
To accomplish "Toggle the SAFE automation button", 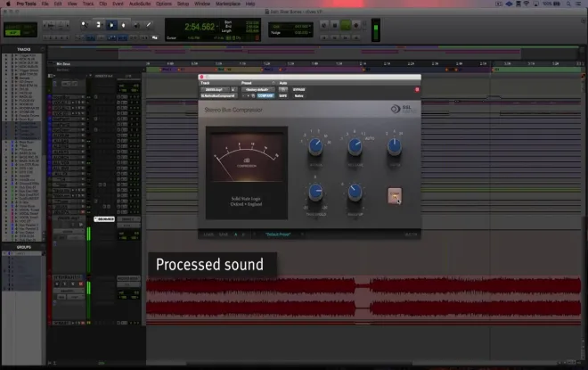I will (283, 95).
